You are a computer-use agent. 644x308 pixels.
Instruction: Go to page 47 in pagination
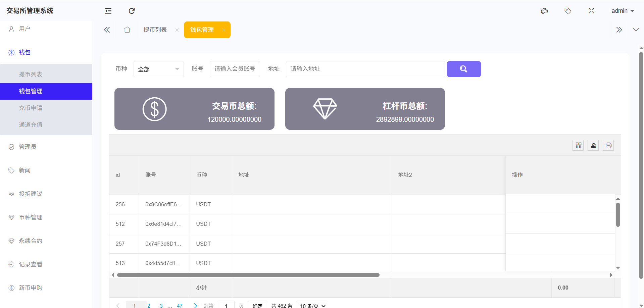(x=180, y=305)
